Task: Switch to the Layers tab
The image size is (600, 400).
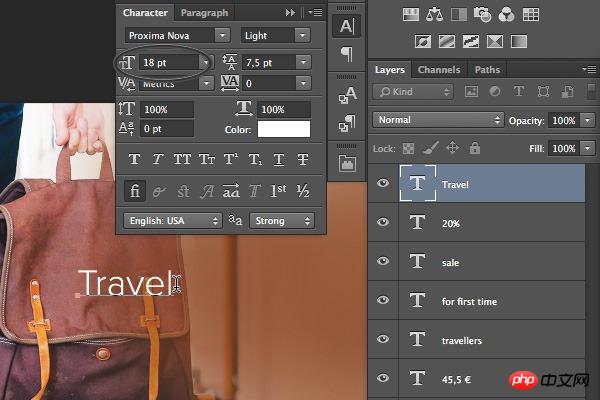Action: [390, 70]
